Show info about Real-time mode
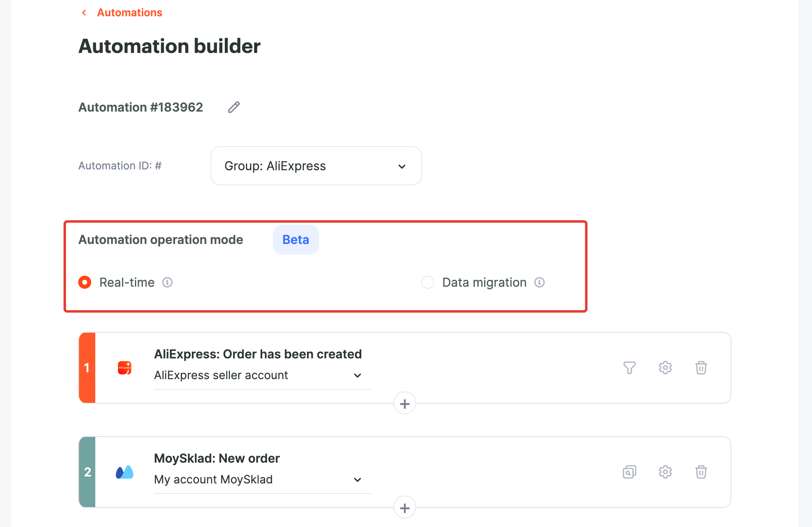 click(x=167, y=282)
